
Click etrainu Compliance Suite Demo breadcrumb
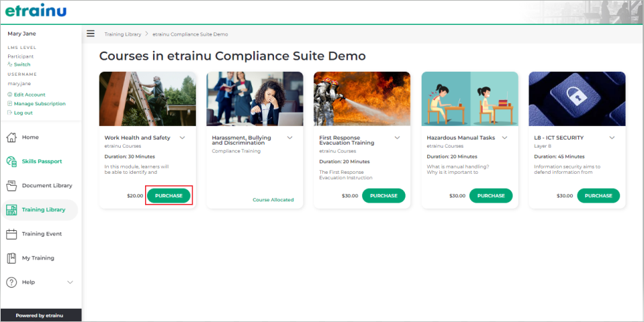coord(190,34)
